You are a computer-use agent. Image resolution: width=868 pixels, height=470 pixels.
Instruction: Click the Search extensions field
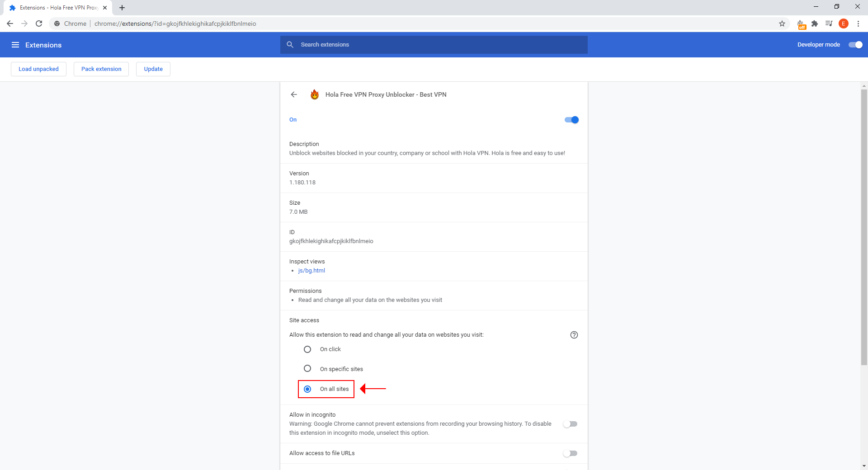434,45
